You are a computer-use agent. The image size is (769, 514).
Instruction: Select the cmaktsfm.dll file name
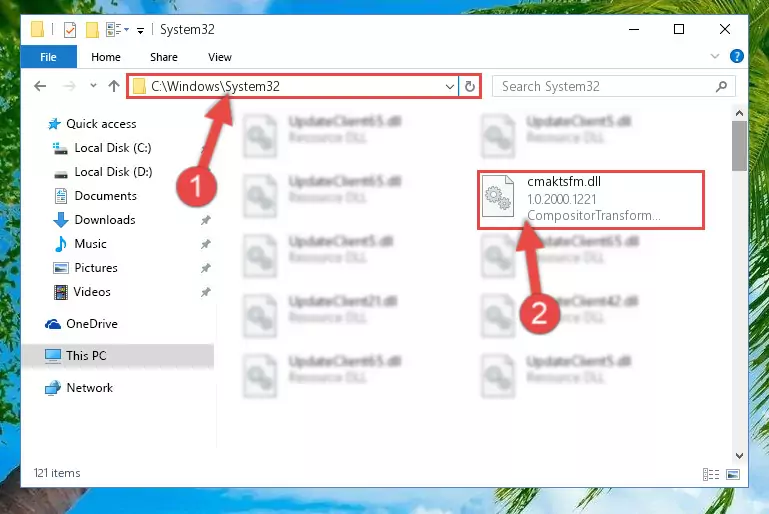[x=564, y=181]
